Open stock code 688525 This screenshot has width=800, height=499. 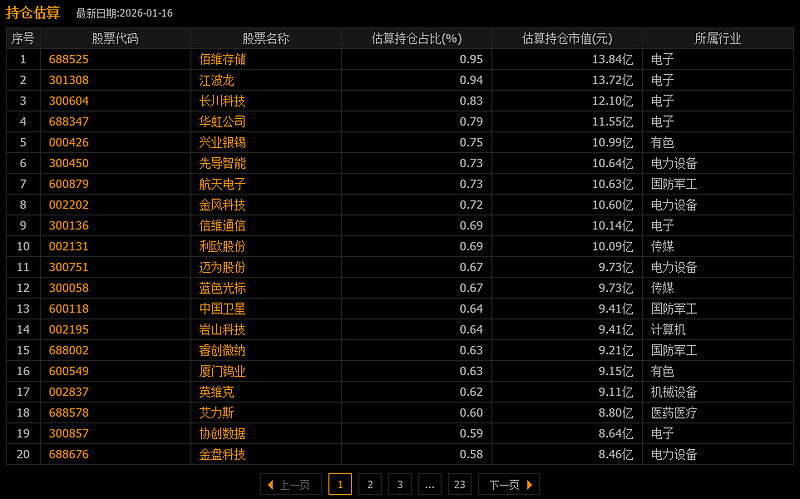[x=69, y=59]
